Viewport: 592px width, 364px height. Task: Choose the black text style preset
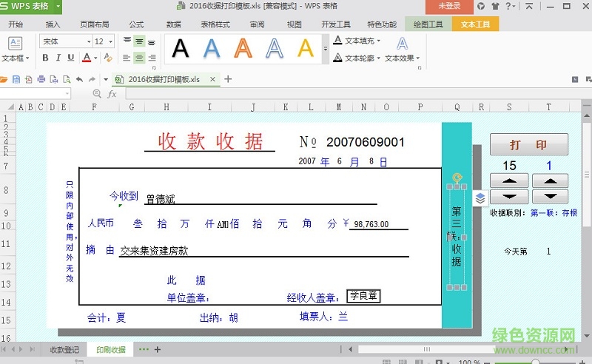coord(181,48)
